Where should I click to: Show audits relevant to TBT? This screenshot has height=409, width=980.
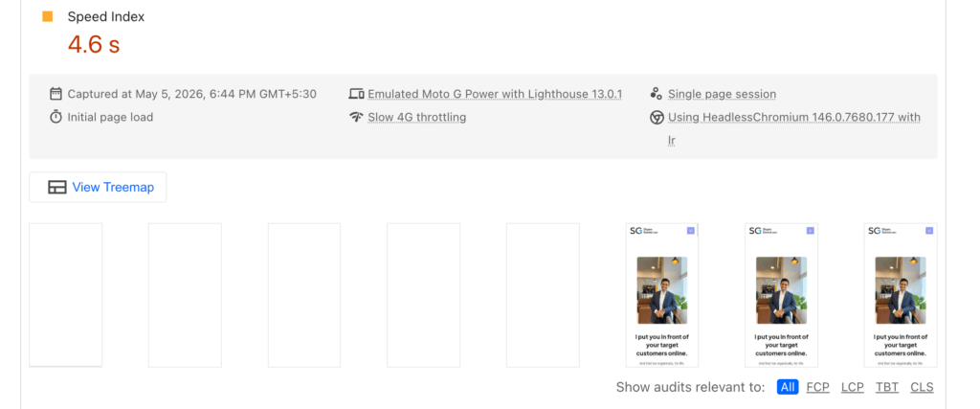(887, 387)
